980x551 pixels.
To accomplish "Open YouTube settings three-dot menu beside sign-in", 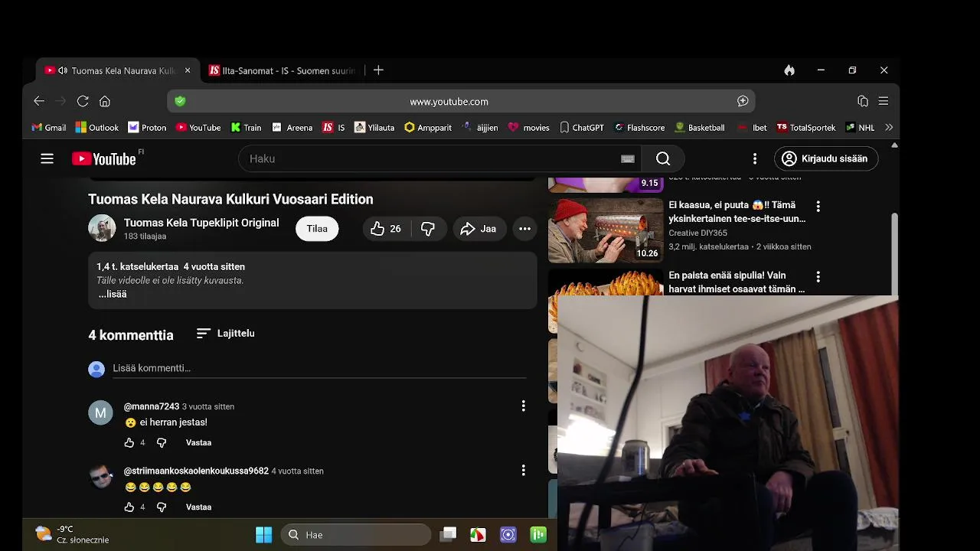I will pyautogui.click(x=754, y=158).
